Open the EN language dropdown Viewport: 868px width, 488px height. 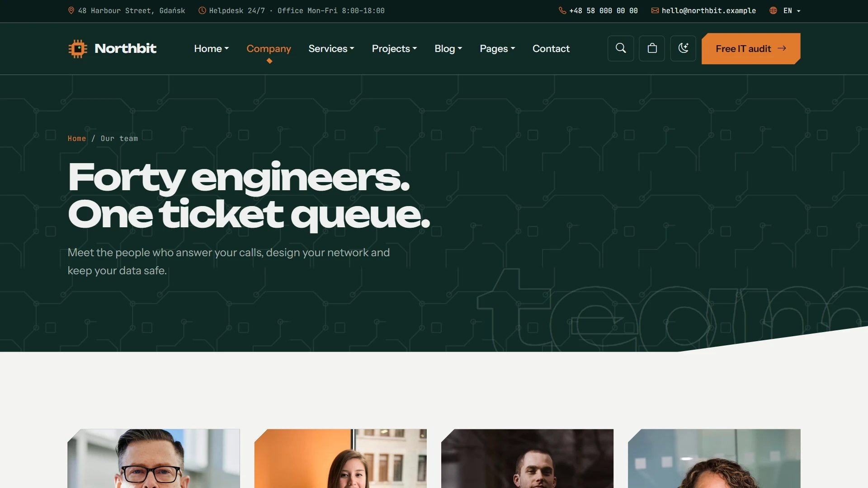(792, 10)
